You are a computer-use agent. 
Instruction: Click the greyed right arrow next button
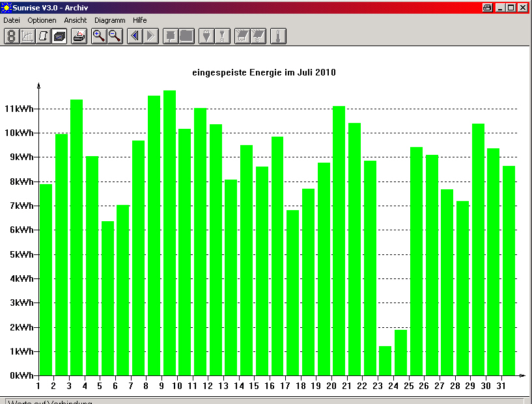click(x=151, y=36)
